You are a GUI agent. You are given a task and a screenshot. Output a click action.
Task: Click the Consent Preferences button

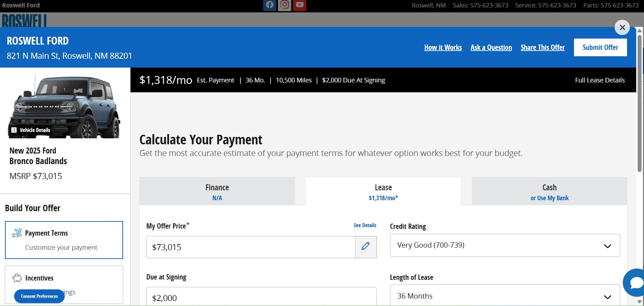(x=39, y=296)
